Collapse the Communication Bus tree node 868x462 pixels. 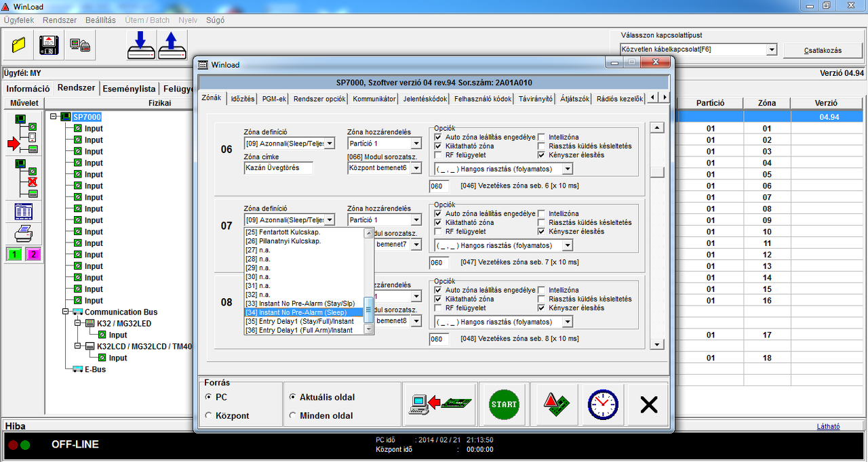click(65, 312)
